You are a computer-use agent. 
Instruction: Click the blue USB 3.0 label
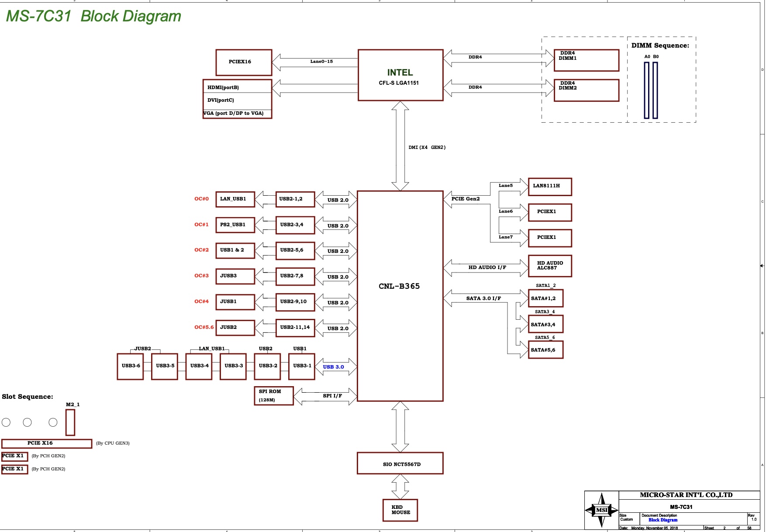333,367
